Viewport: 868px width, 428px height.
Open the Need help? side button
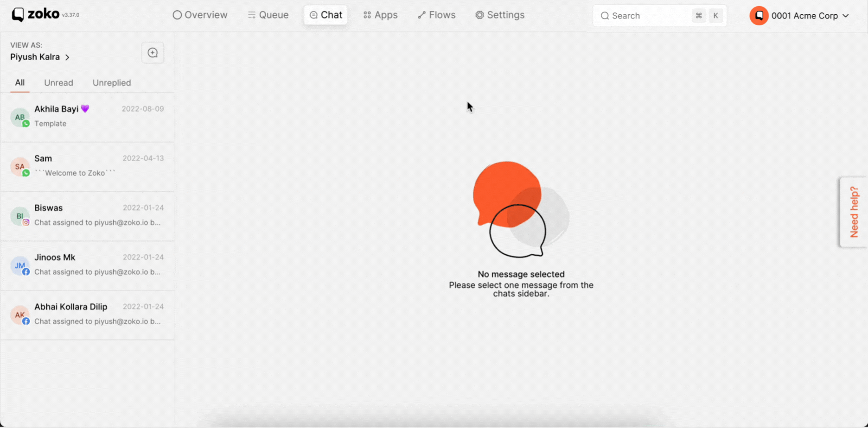coord(854,212)
